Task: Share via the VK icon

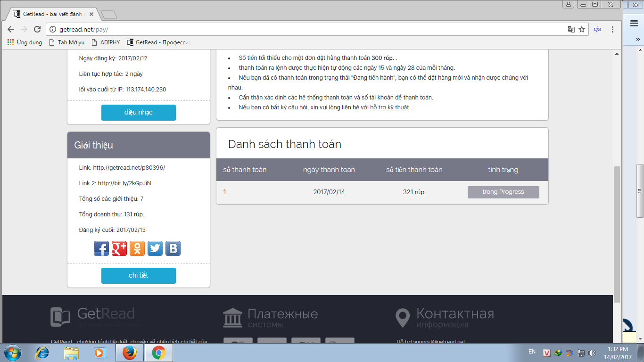Action: (173, 248)
